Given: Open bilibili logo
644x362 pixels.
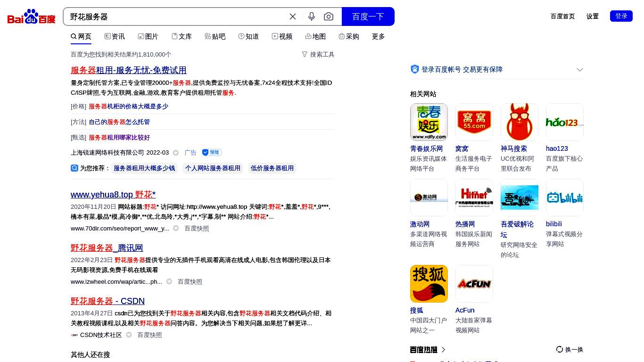Looking at the screenshot, I should [565, 197].
